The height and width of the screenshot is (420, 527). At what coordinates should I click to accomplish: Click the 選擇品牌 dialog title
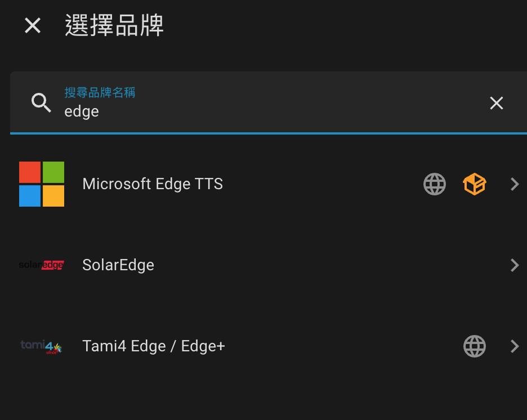tap(114, 25)
